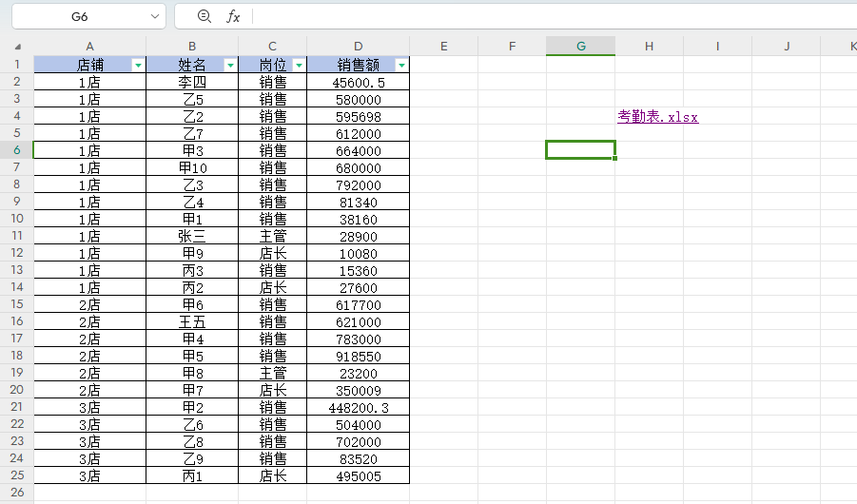Select 主管 cell in 张三's row
Image resolution: width=857 pixels, height=504 pixels.
tap(272, 236)
